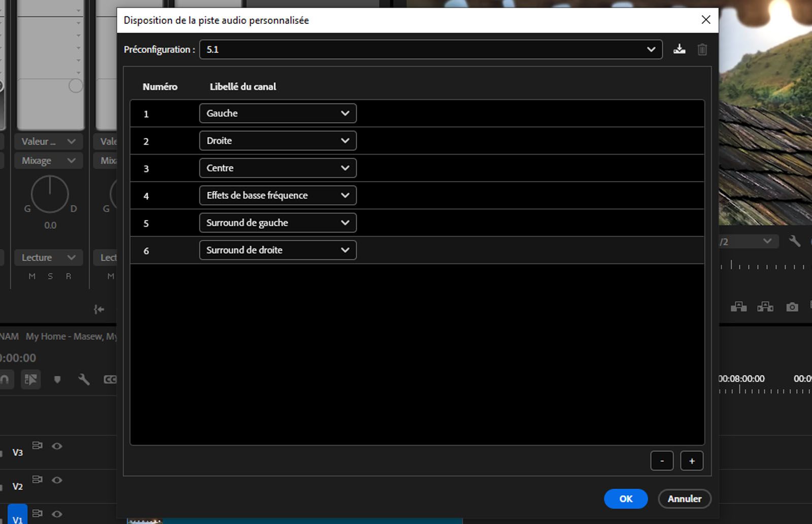This screenshot has height=524, width=812.
Task: Toggle Linked Selection in the timeline
Action: [31, 379]
